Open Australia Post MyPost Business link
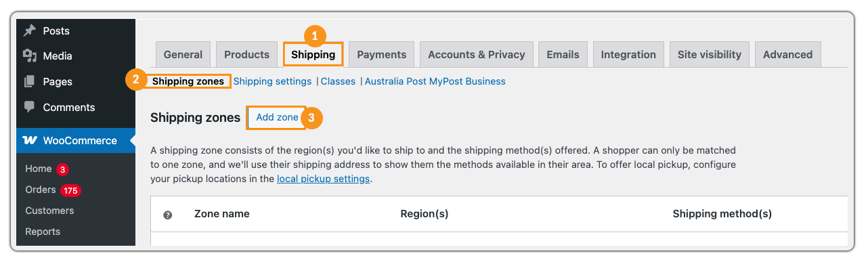This screenshot has width=868, height=262. click(435, 81)
